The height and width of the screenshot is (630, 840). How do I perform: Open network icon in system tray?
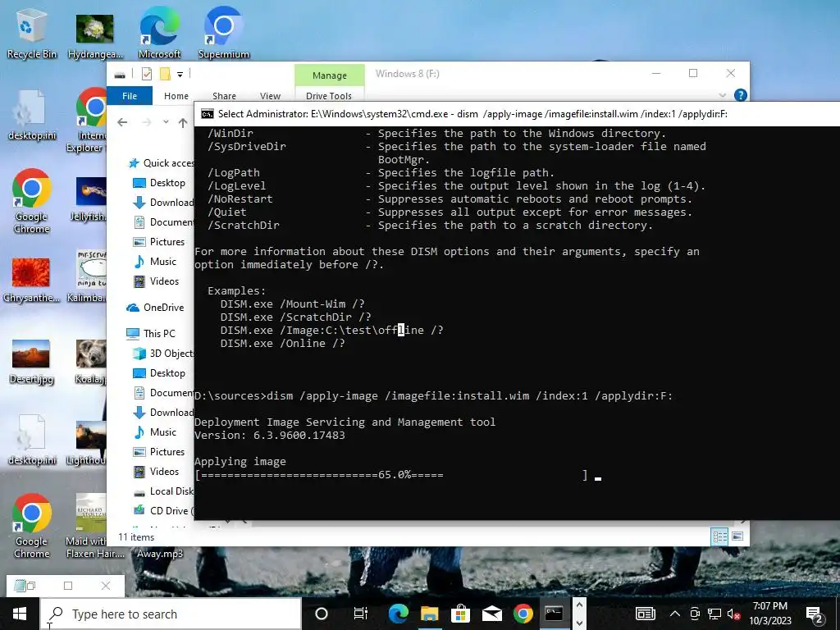[714, 614]
